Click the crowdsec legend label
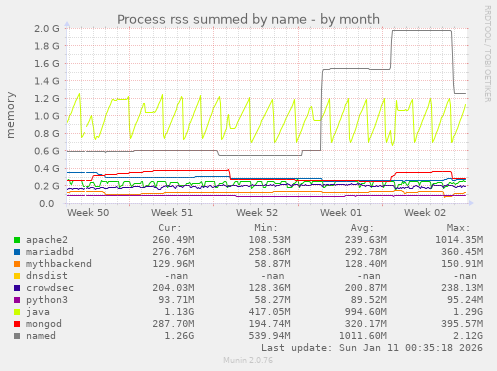 [50, 288]
